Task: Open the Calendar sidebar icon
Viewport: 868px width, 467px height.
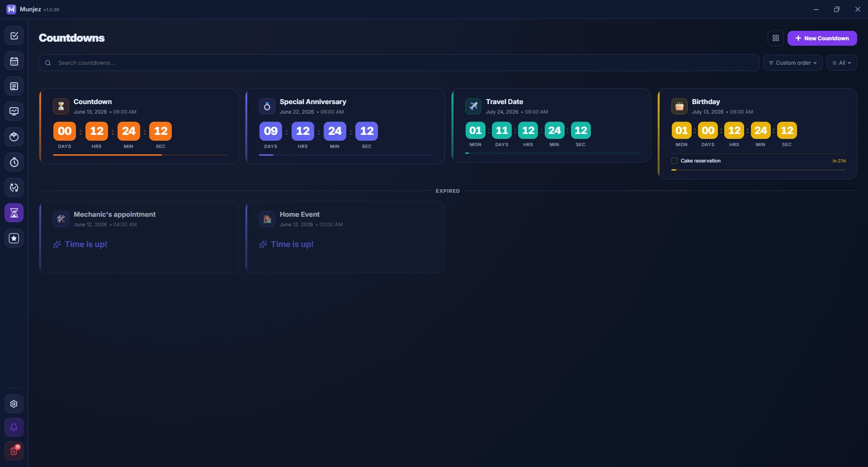Action: [14, 61]
